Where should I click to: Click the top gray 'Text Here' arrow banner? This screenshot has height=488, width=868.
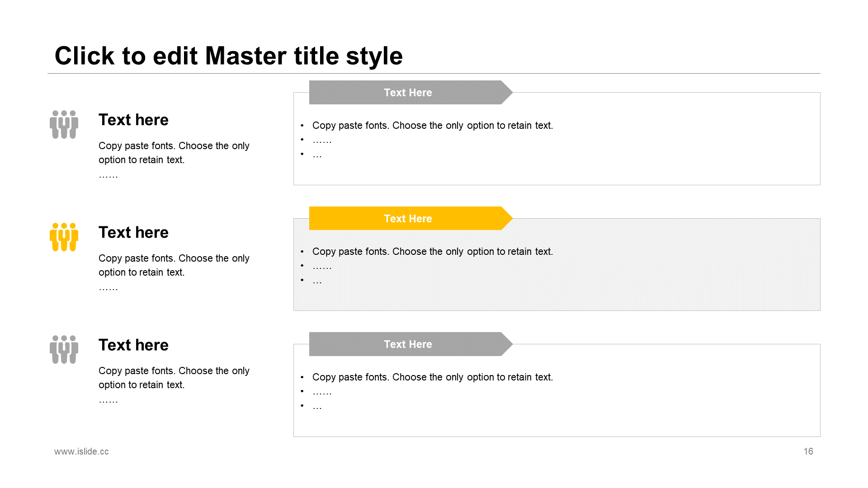pos(410,93)
